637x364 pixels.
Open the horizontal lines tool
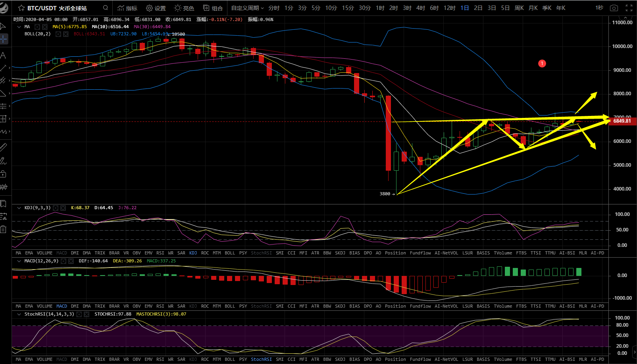coord(3,106)
